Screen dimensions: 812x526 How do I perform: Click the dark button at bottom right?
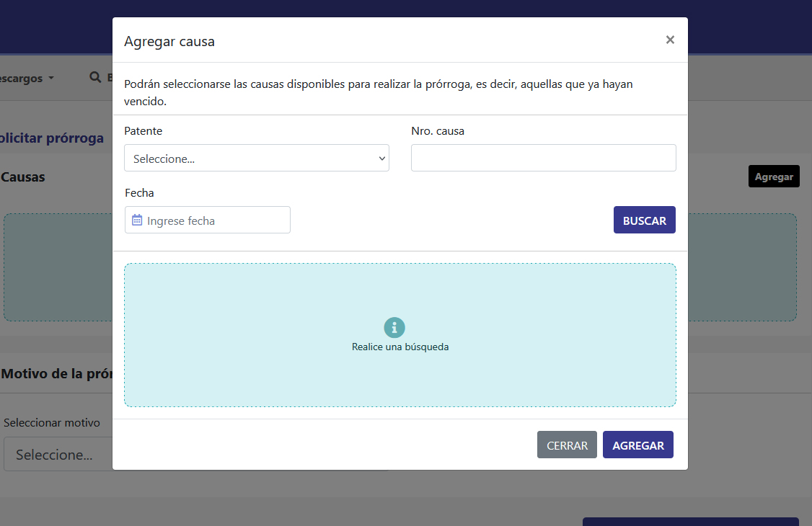click(689, 522)
